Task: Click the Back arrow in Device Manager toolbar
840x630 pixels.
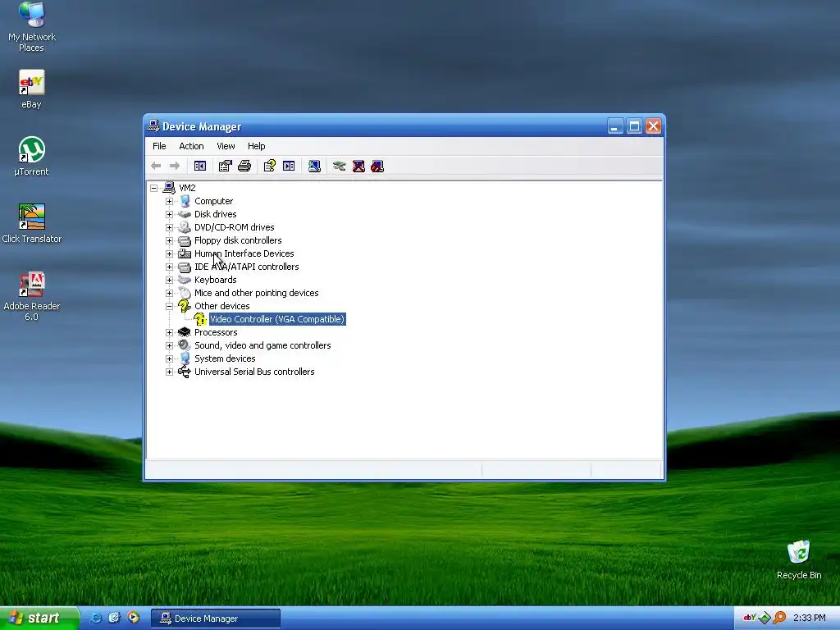Action: [x=156, y=166]
